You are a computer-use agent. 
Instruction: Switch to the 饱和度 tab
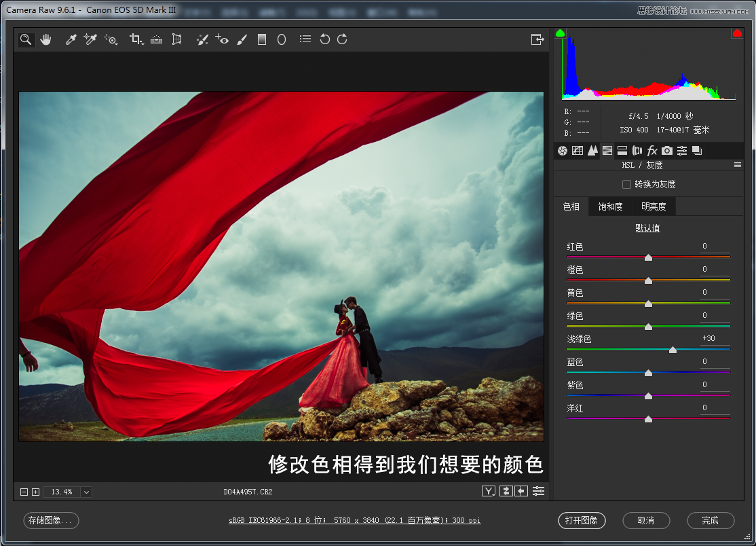610,206
